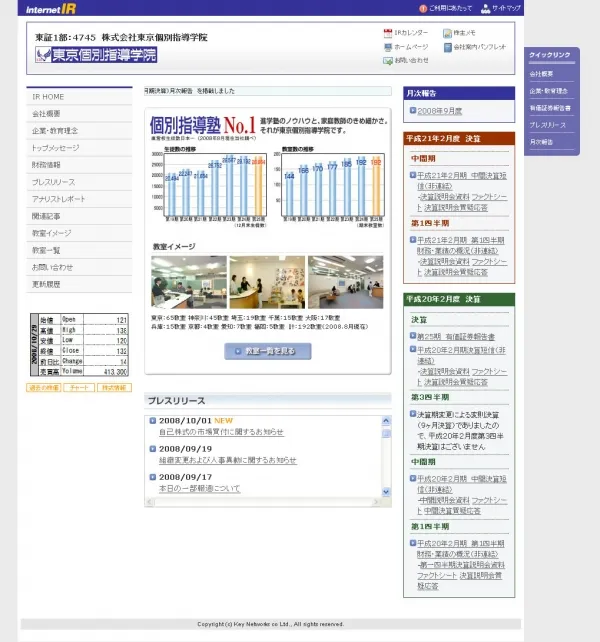Click the 会社案内パンフレット icon

446,47
